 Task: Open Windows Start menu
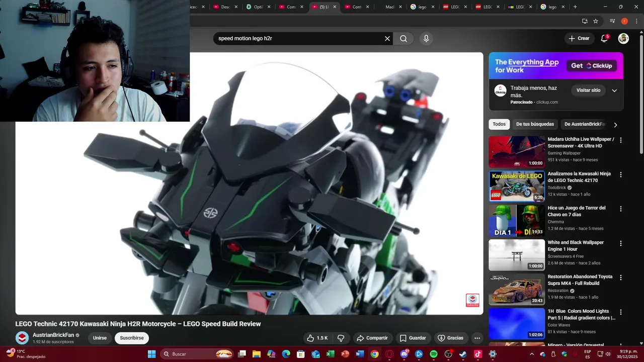151,354
